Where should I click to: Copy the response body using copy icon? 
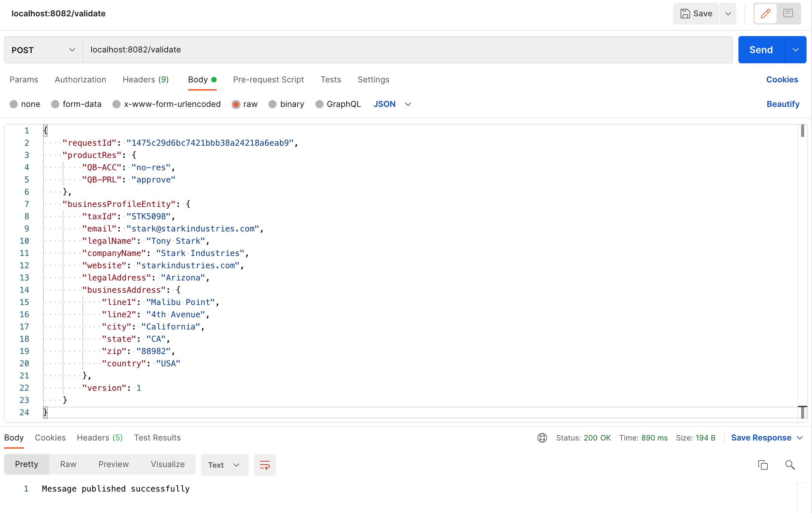(x=763, y=465)
